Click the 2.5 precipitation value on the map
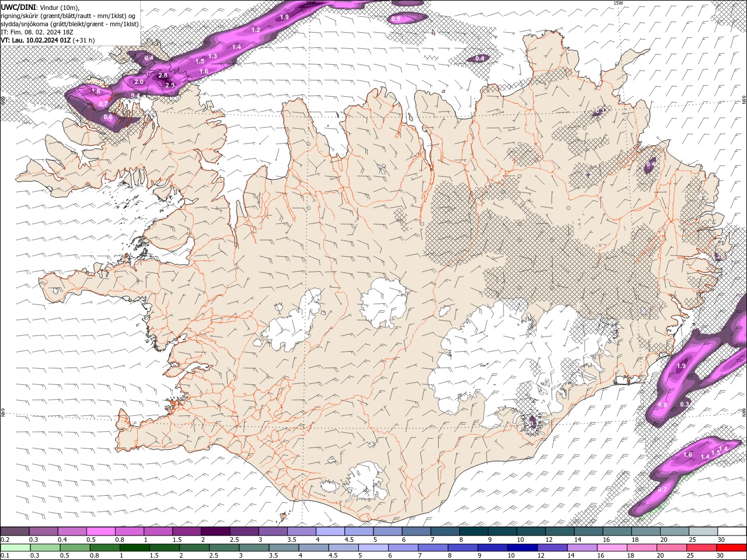The image size is (747, 560). [170, 85]
